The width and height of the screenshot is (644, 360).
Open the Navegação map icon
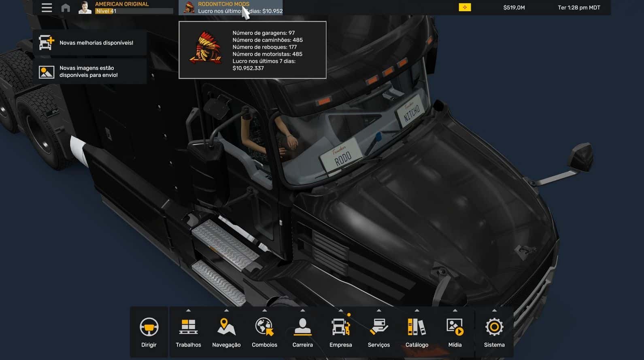226,328
